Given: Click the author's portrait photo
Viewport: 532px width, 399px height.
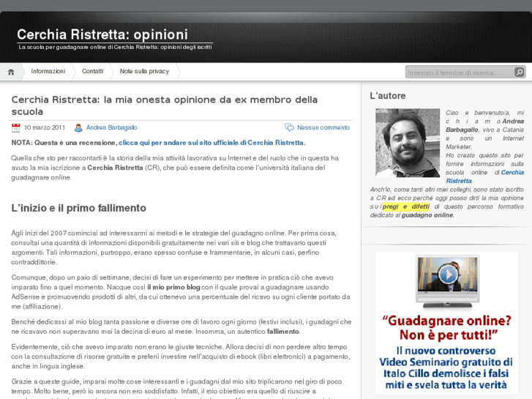Looking at the screenshot, I should (x=408, y=143).
